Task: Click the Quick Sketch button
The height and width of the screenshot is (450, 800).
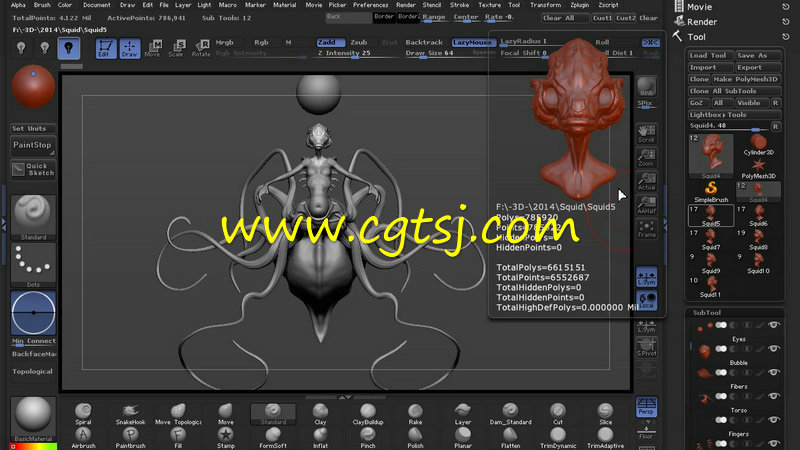Action: pyautogui.click(x=33, y=169)
